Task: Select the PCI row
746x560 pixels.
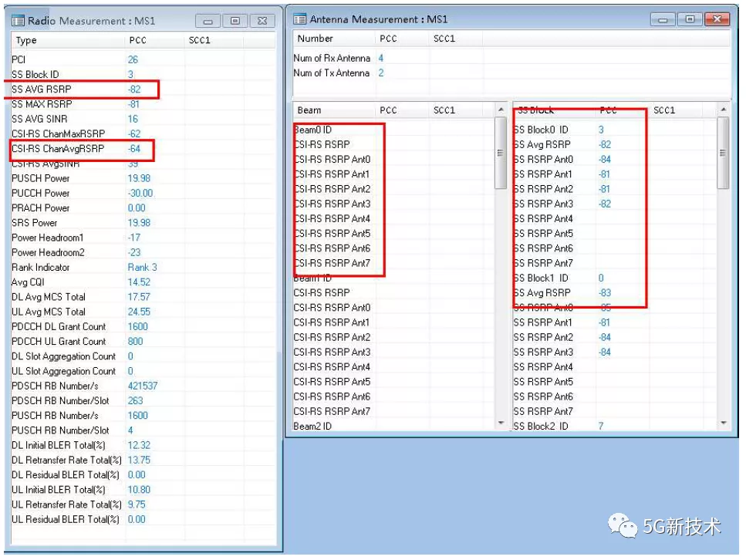Action: coord(143,59)
